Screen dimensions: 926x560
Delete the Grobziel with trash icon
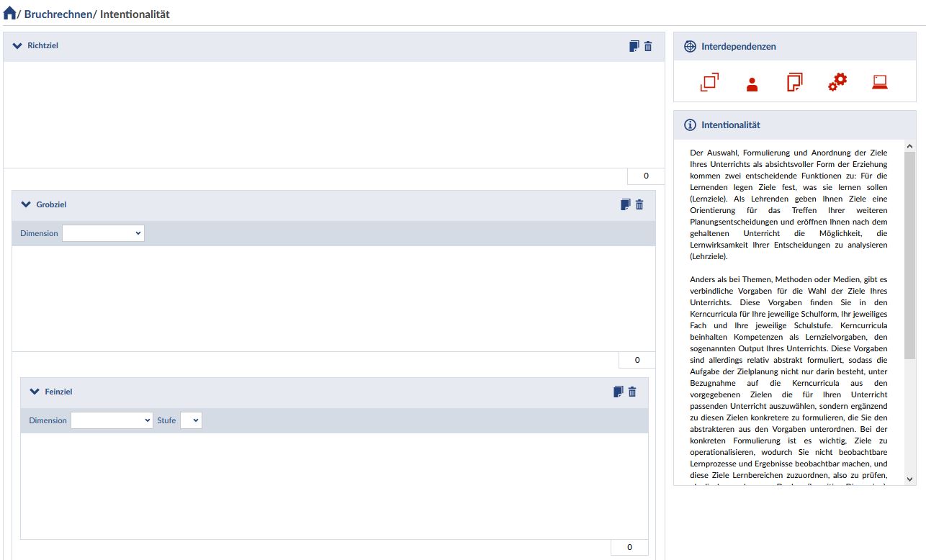pos(639,204)
